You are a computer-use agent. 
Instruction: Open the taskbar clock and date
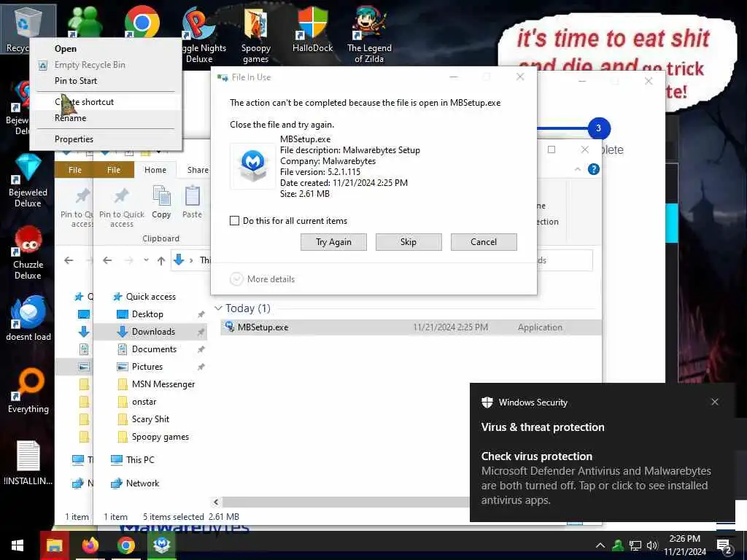684,545
